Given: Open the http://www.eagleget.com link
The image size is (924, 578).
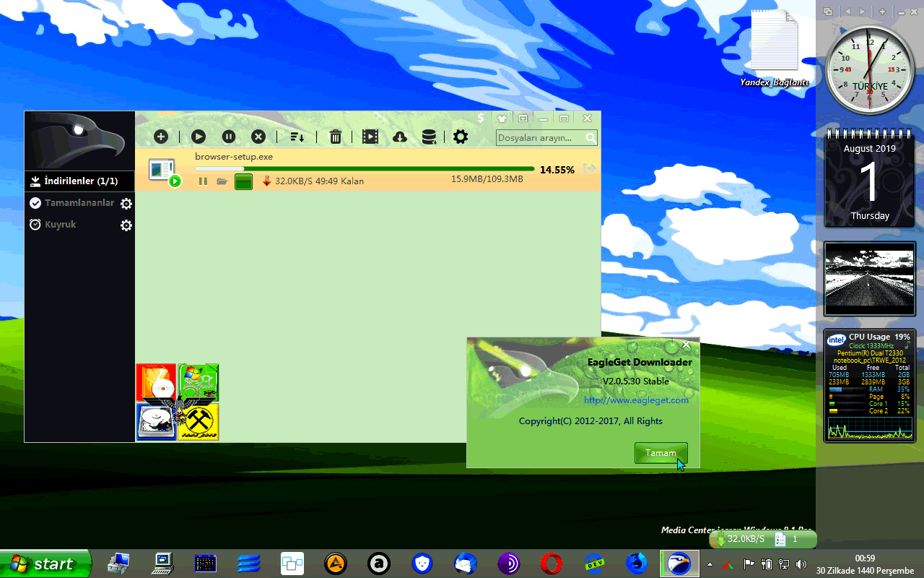Looking at the screenshot, I should tap(637, 400).
